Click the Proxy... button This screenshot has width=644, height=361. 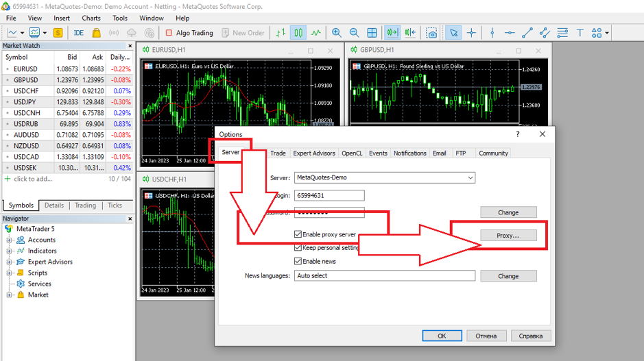click(508, 236)
